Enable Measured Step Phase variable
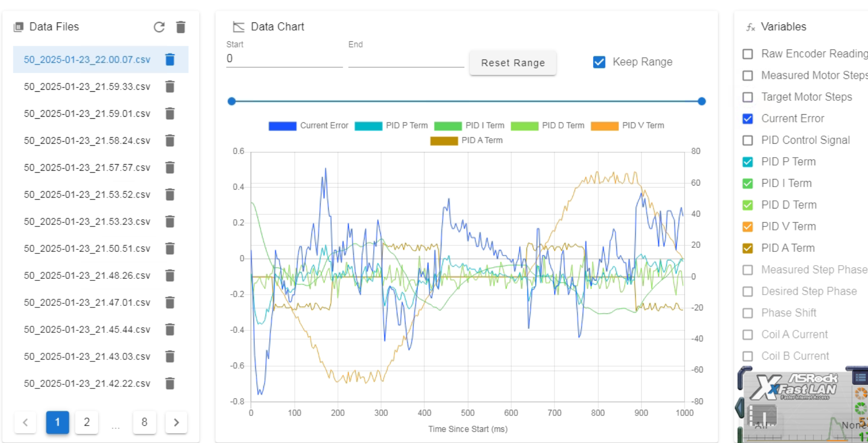868x443 pixels. pyautogui.click(x=748, y=270)
